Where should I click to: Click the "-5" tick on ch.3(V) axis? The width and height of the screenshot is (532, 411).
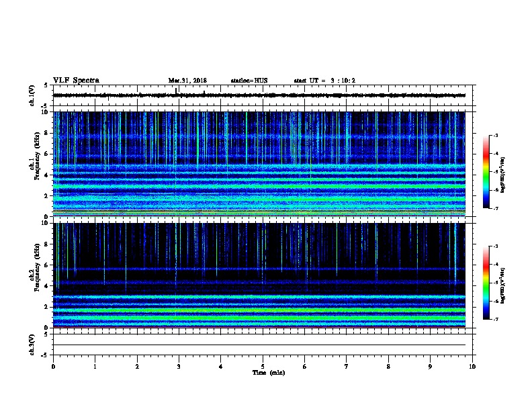coord(44,355)
